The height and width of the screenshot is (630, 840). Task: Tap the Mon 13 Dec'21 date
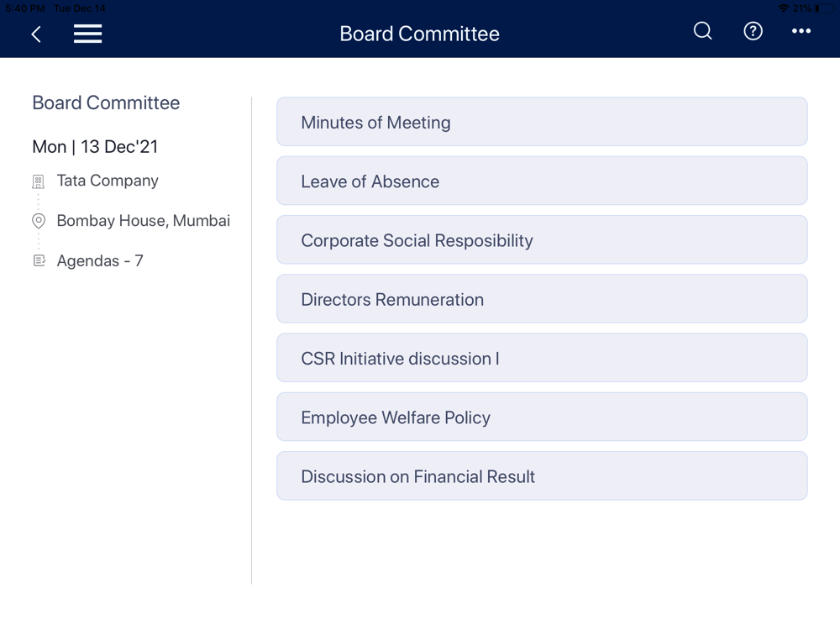(x=96, y=147)
